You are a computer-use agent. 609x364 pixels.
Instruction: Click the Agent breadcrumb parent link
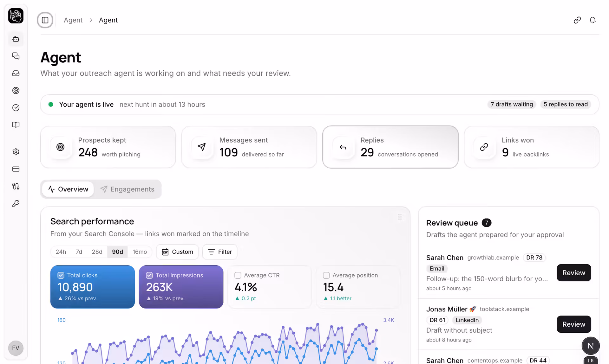click(73, 20)
